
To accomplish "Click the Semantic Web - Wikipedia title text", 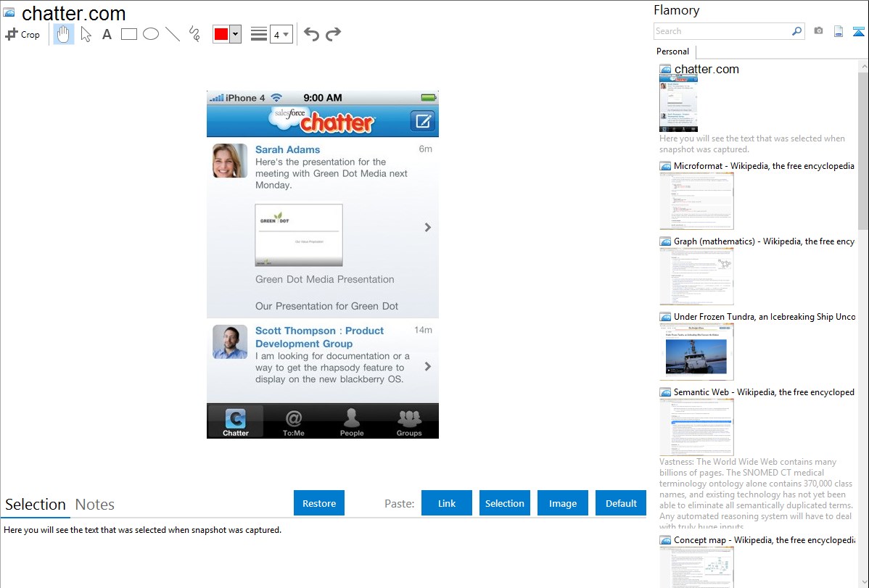I will (764, 392).
